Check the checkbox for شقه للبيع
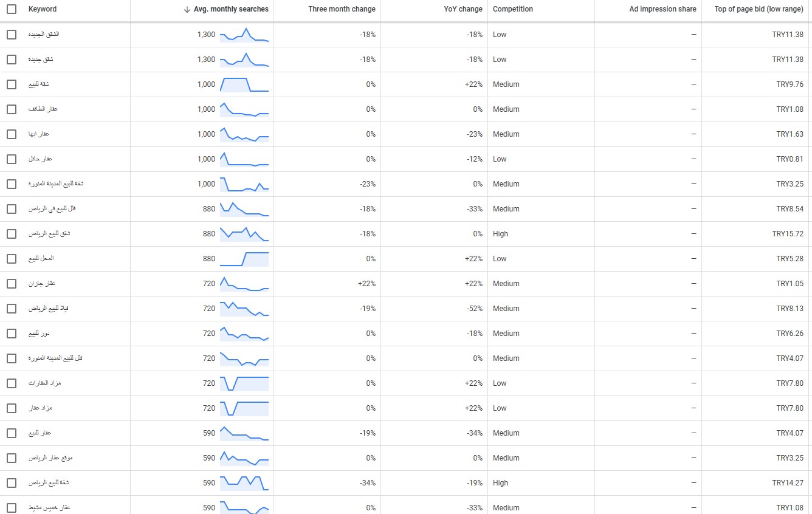The height and width of the screenshot is (514, 812). [11, 84]
